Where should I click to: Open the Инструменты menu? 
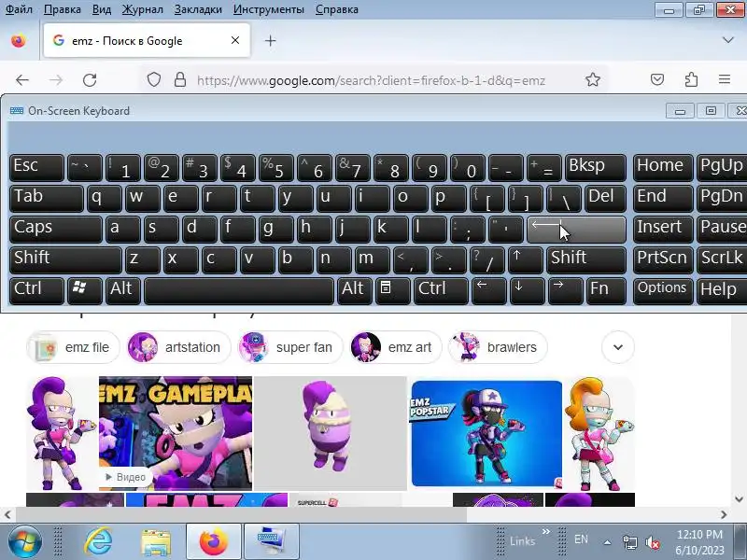click(x=268, y=9)
